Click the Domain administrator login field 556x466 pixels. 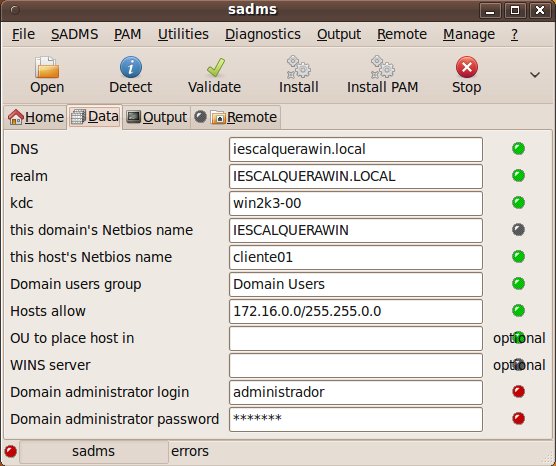tap(356, 392)
